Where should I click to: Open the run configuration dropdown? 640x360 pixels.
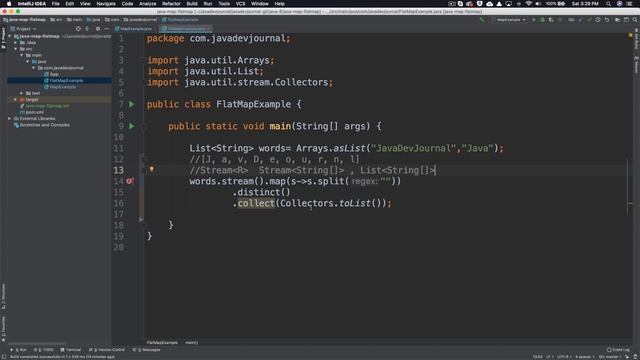tap(510, 20)
